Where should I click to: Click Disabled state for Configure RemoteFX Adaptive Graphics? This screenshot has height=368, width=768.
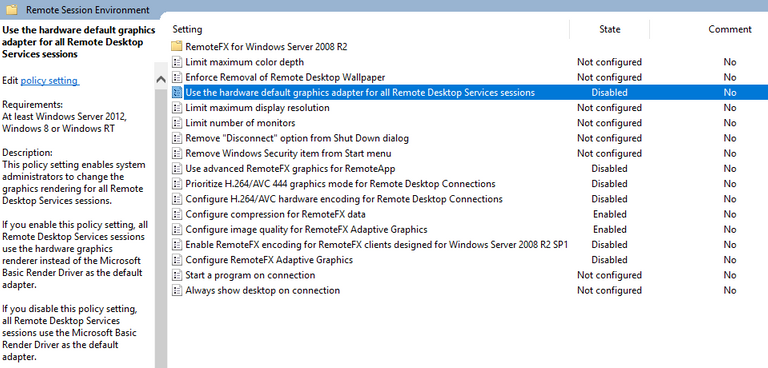[x=609, y=260]
